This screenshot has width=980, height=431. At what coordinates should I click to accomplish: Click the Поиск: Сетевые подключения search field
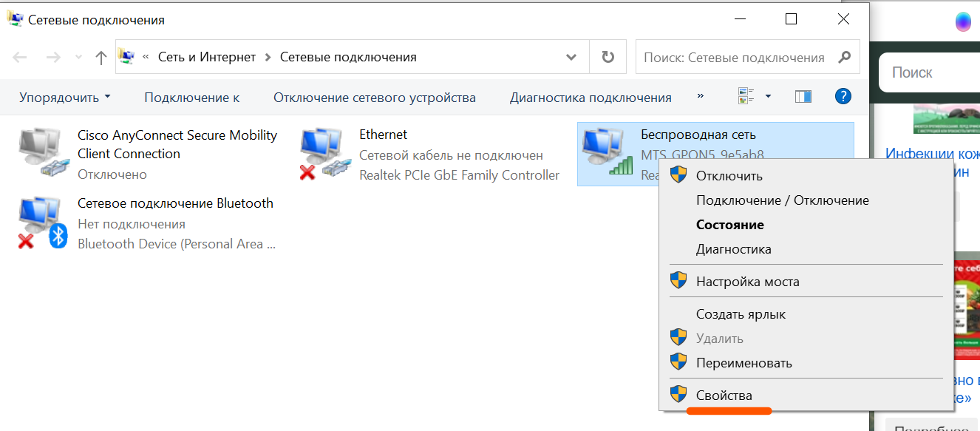coord(735,58)
